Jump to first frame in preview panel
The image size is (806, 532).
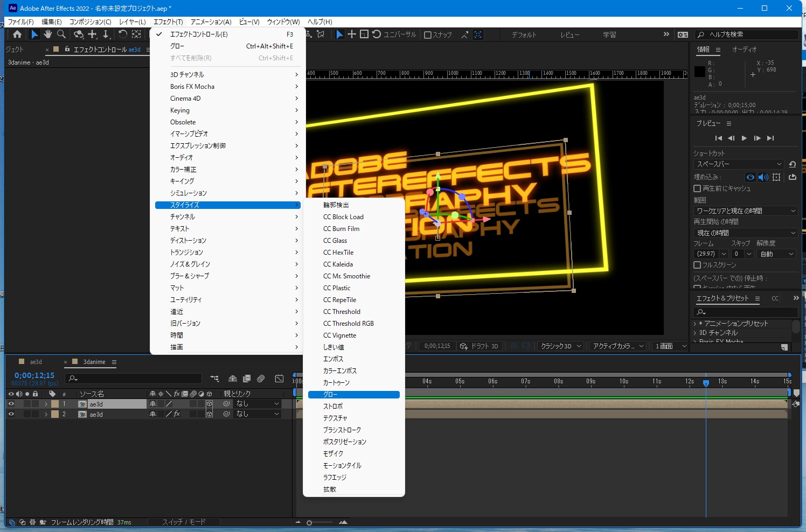(x=718, y=138)
